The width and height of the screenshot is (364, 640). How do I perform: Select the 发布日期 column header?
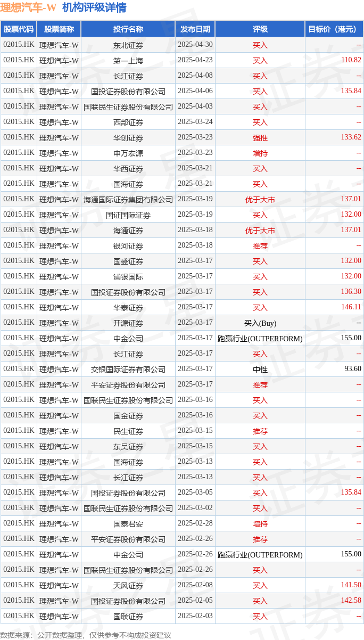click(195, 29)
